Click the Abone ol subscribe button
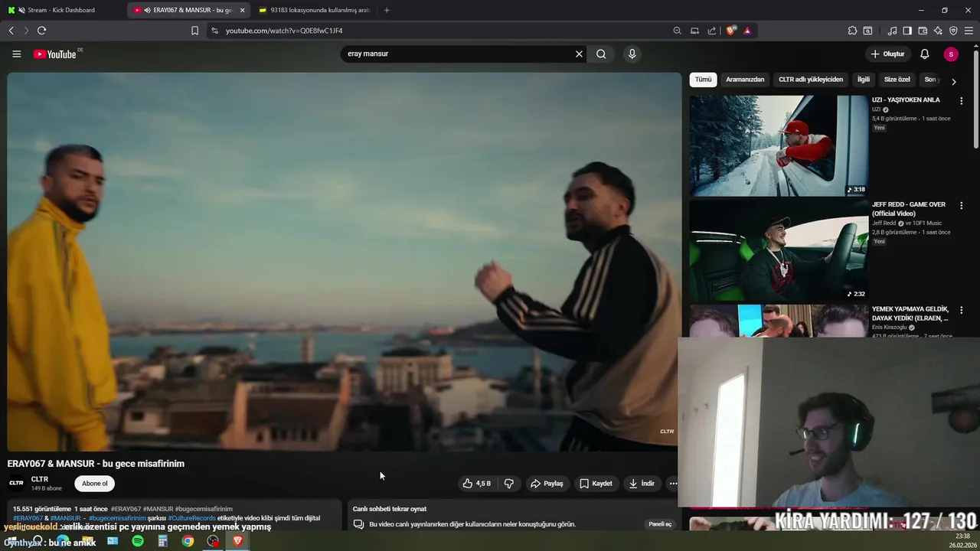This screenshot has height=551, width=980. pos(95,484)
